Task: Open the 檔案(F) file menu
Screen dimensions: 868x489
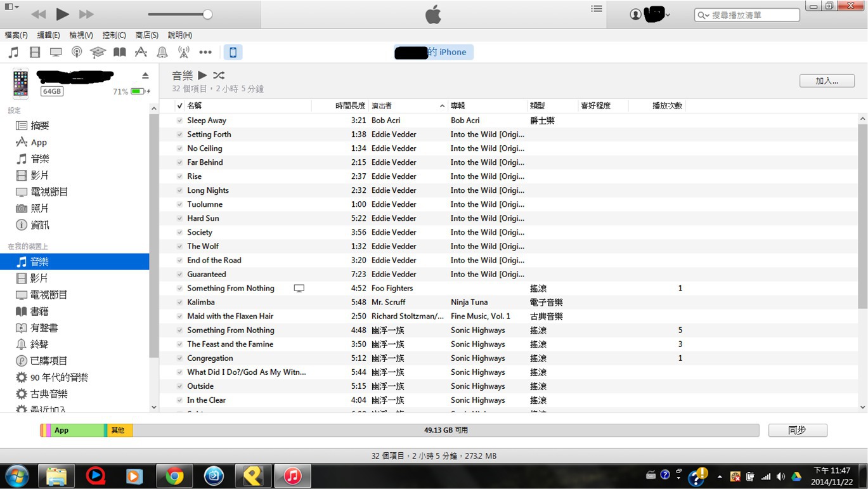Action: pos(16,36)
